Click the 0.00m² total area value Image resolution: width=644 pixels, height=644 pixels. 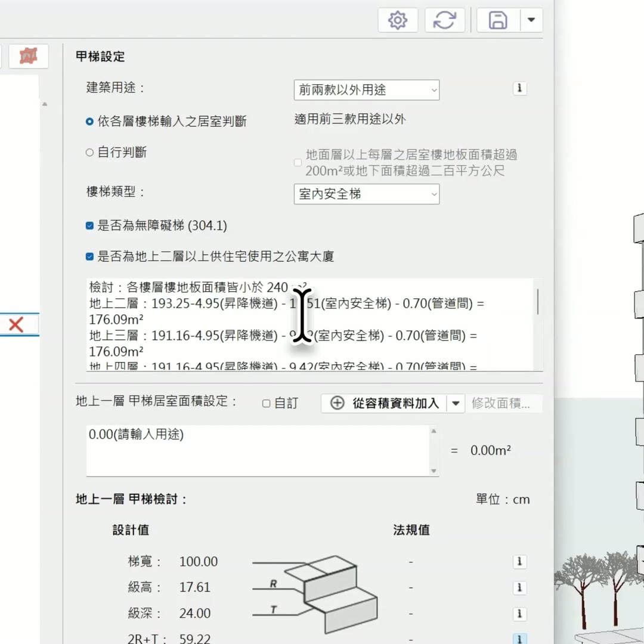(x=491, y=451)
